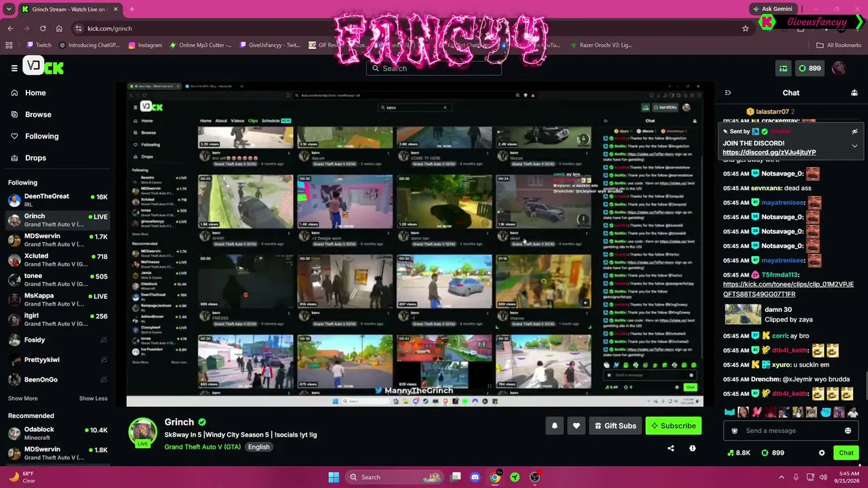This screenshot has width=868, height=488.
Task: Open Grand Theft Auto V (GTA) category link
Action: (202, 447)
